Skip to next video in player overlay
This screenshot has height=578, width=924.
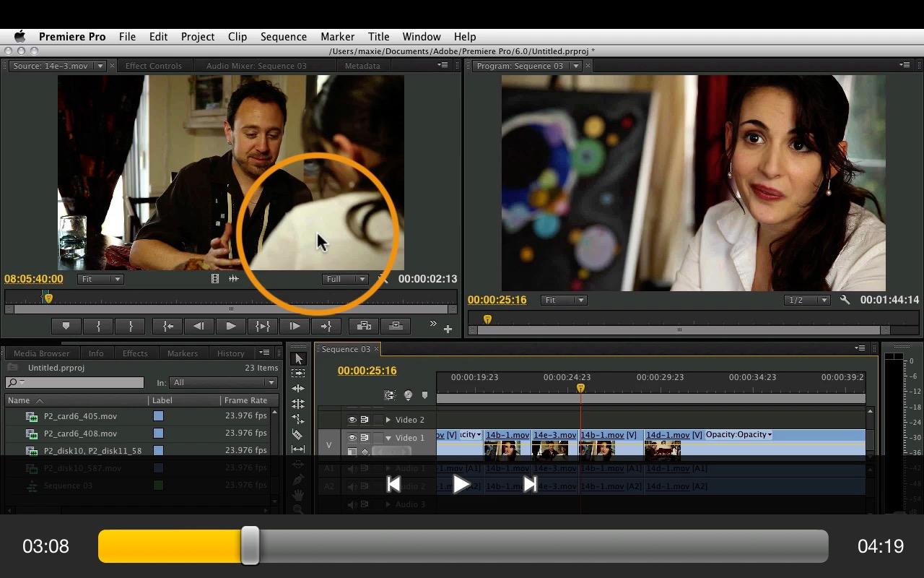point(530,484)
